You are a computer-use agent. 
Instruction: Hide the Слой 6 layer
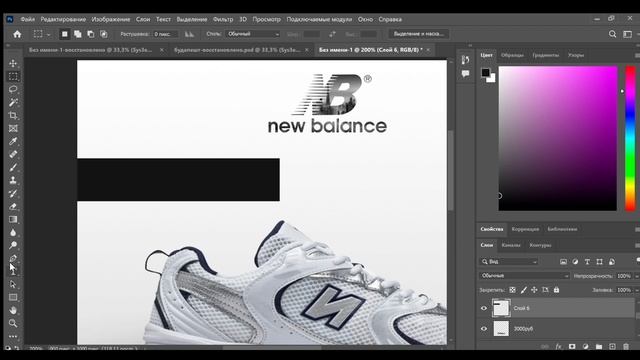[x=484, y=309]
